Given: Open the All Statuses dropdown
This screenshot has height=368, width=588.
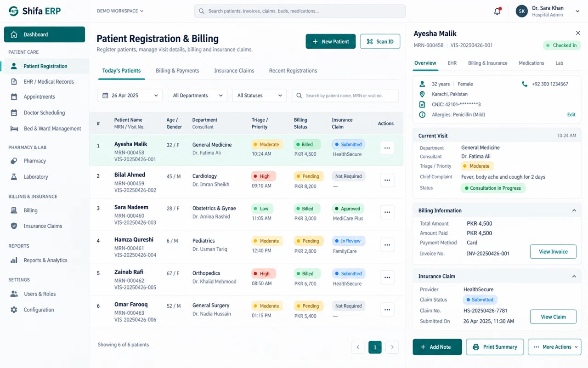Looking at the screenshot, I should click(259, 96).
